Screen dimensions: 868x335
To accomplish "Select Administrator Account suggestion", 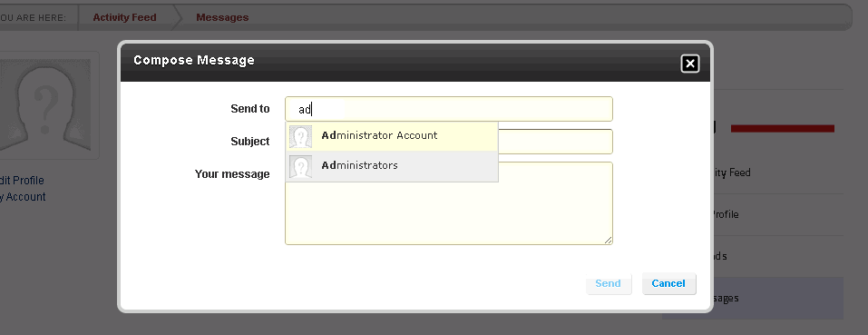I will pos(392,136).
